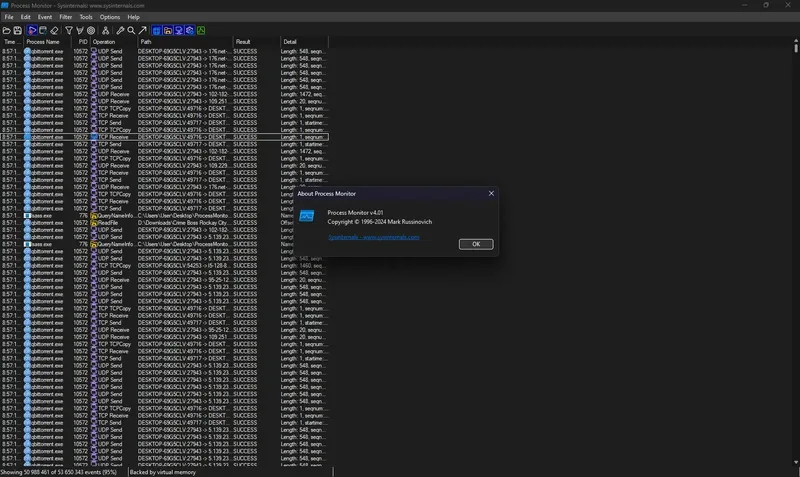Click the Jump To Object arrow icon
800x477 pixels.
coord(142,31)
